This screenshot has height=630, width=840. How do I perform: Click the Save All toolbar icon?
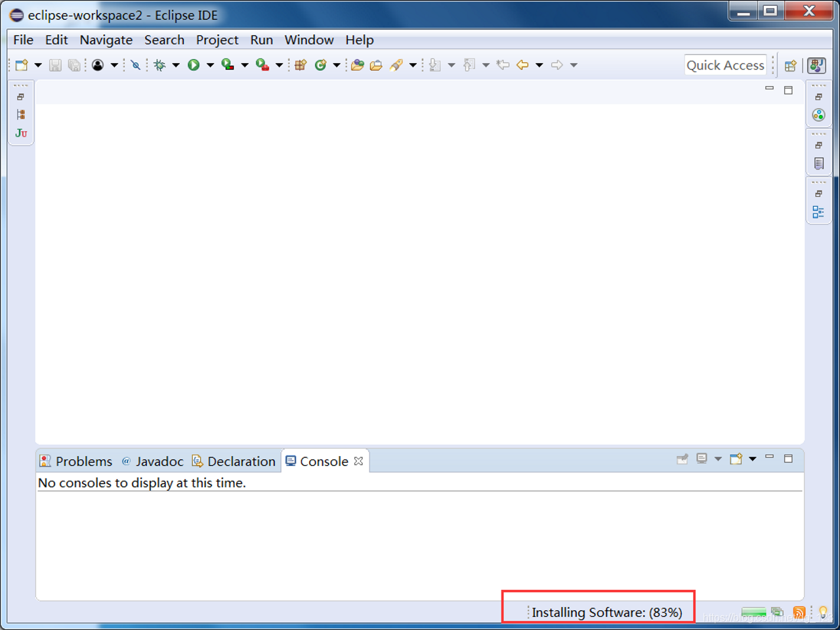click(74, 65)
